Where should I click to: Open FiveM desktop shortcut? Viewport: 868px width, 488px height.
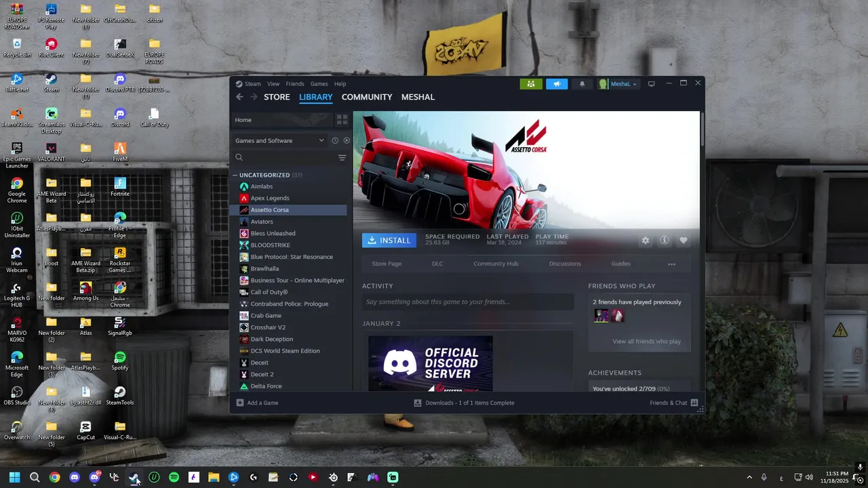point(120,152)
